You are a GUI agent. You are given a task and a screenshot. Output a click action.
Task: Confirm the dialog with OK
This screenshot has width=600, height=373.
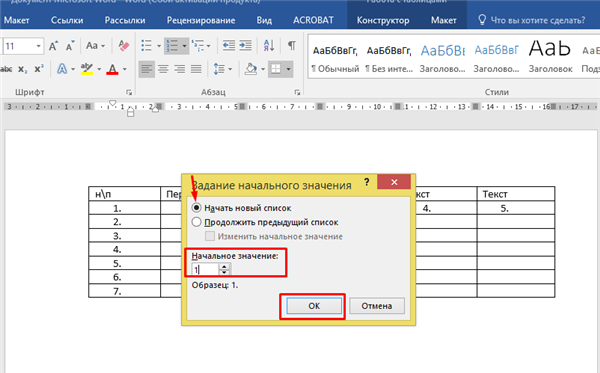point(314,306)
